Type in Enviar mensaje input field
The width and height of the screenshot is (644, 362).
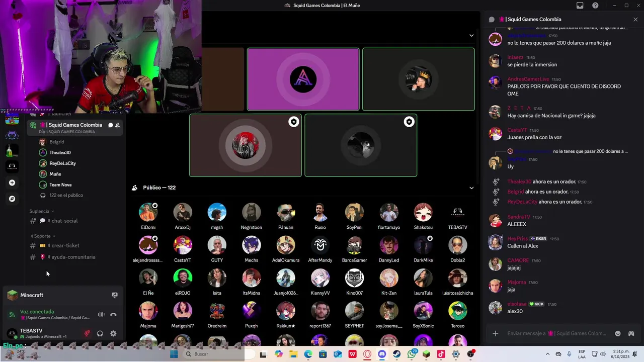click(x=556, y=333)
